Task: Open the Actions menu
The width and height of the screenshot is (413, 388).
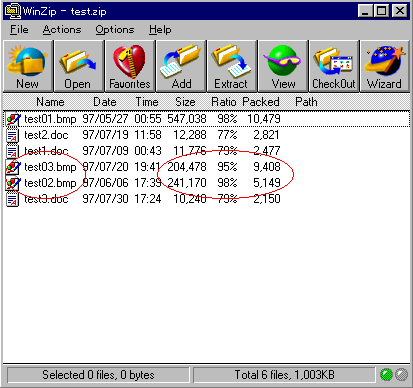Action: point(62,30)
